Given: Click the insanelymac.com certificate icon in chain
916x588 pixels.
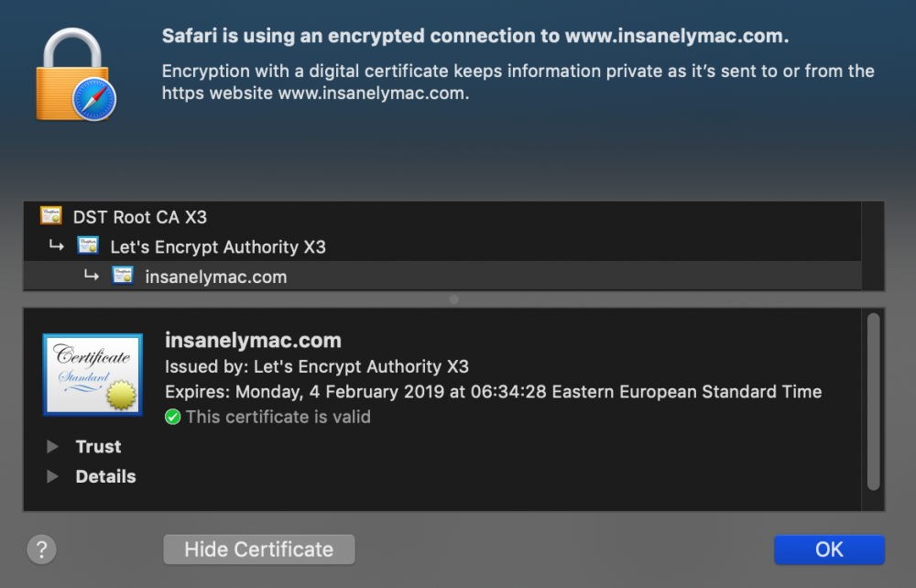Looking at the screenshot, I should point(123,275).
